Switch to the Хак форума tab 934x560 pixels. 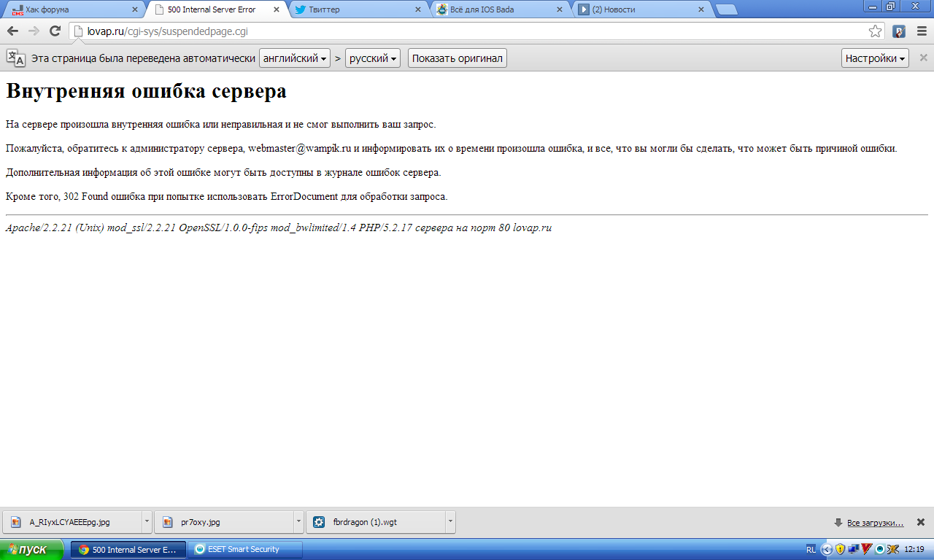point(73,10)
